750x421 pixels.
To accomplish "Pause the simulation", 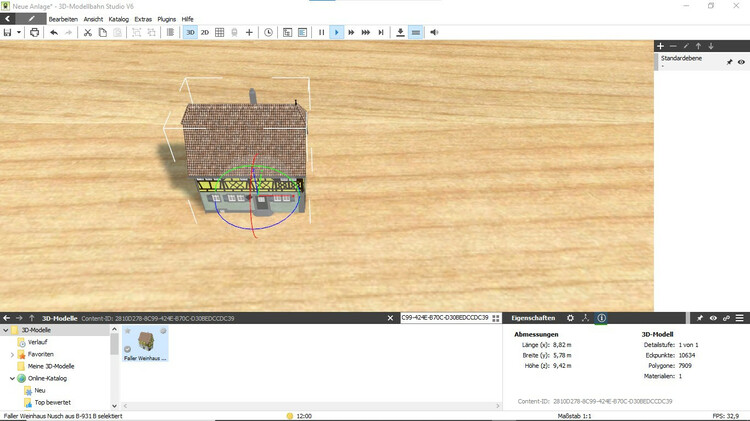I will tap(321, 32).
